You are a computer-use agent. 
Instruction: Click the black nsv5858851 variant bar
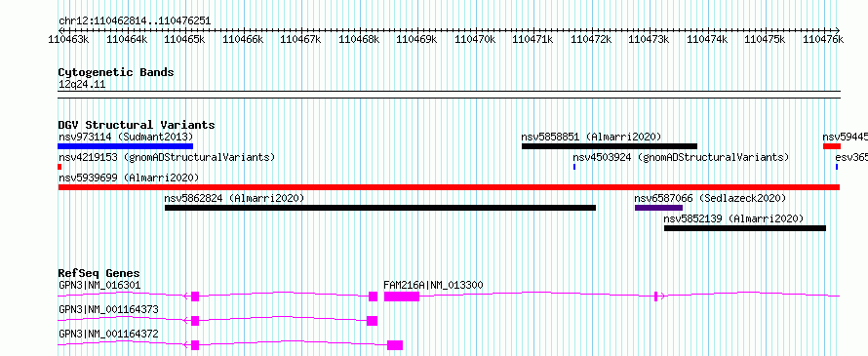point(609,146)
